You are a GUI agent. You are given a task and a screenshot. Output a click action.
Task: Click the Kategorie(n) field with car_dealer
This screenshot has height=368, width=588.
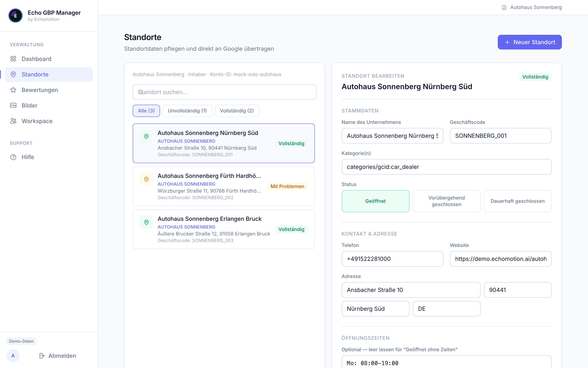pyautogui.click(x=447, y=167)
